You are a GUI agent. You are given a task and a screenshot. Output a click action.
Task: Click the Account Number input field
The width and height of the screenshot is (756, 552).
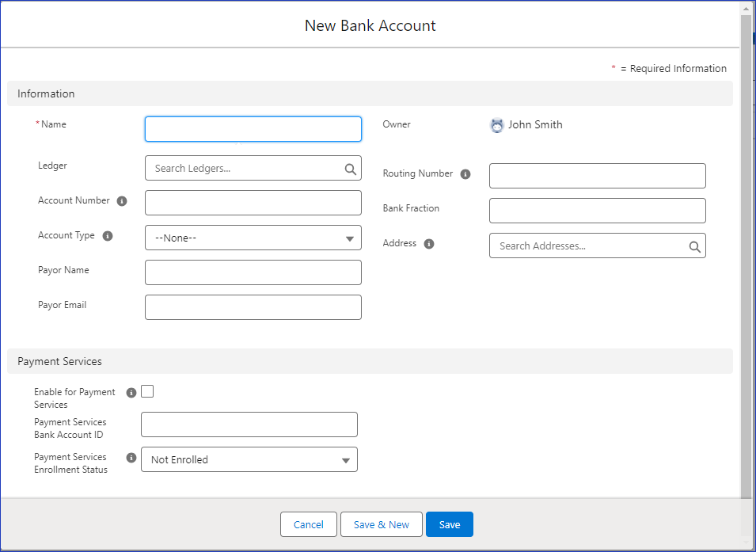tap(253, 203)
